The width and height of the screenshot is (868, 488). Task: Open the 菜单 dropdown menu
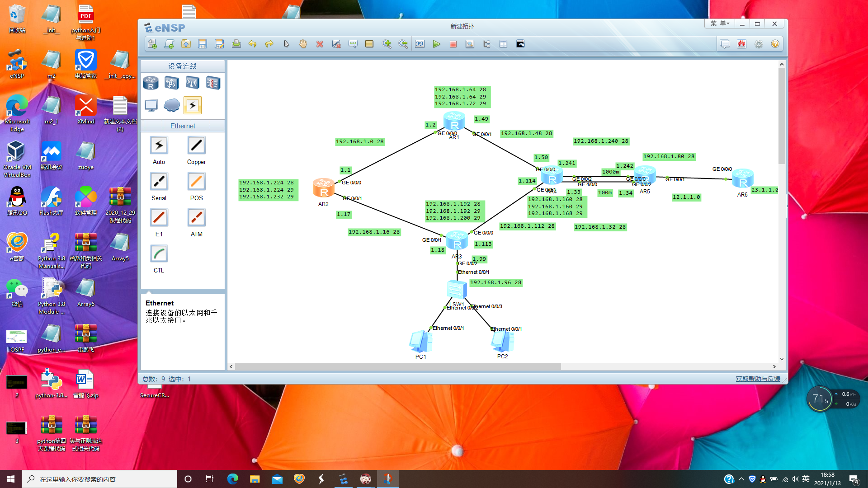point(720,23)
